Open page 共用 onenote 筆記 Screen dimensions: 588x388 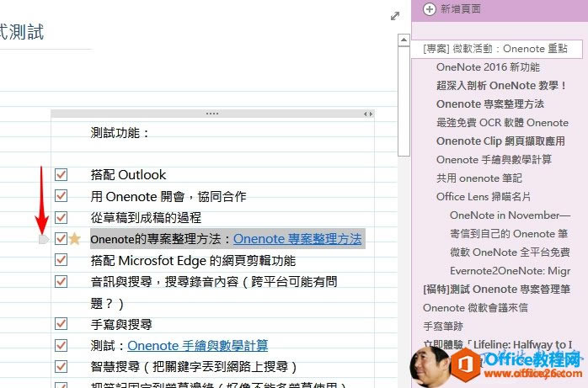[478, 178]
